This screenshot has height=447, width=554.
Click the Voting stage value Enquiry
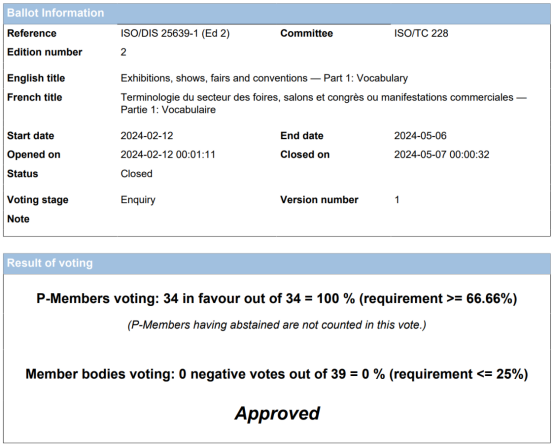pyautogui.click(x=138, y=200)
